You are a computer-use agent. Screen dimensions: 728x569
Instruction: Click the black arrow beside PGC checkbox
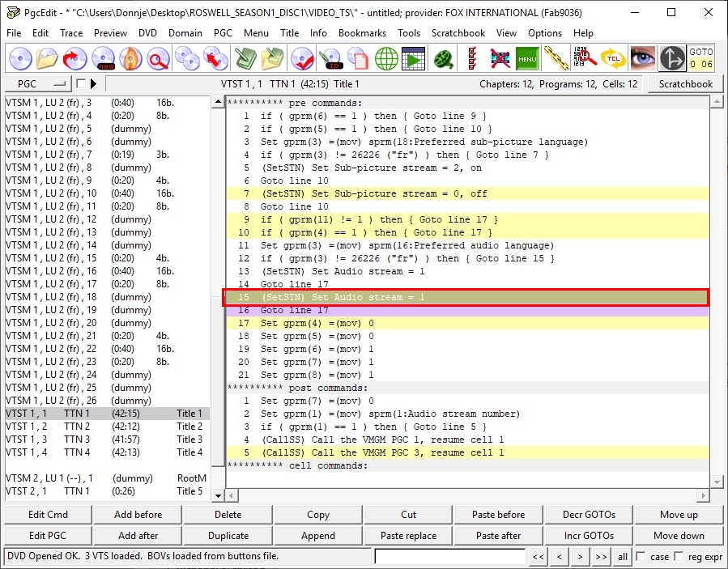point(93,84)
